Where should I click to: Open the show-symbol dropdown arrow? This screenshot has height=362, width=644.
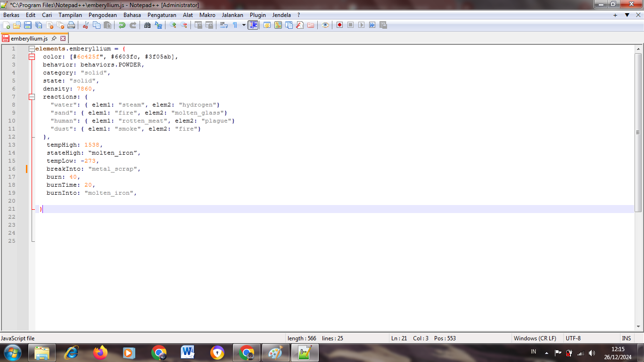tap(243, 25)
